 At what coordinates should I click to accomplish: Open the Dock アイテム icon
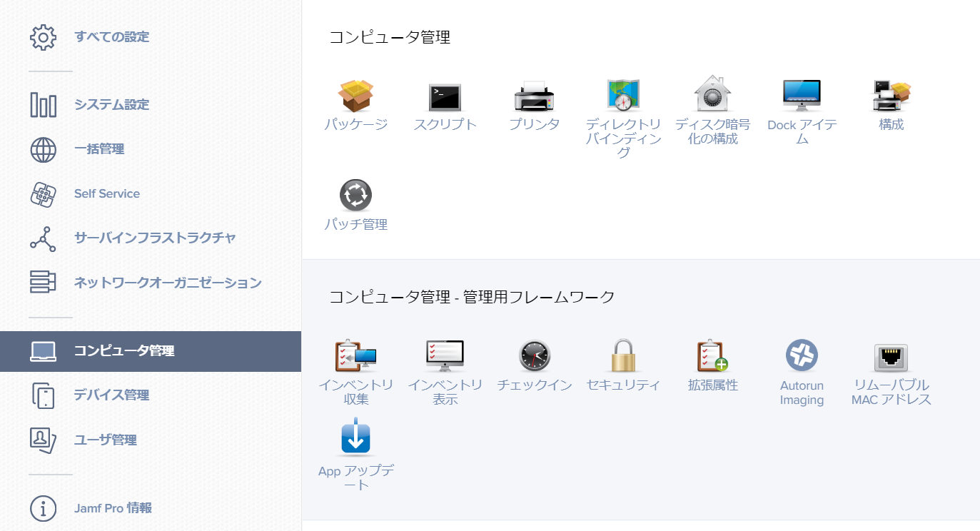point(802,95)
